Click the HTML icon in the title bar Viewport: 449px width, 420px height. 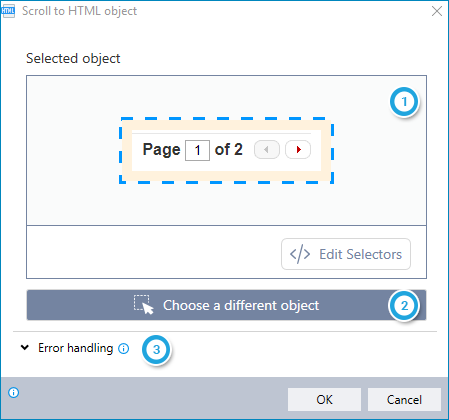[x=8, y=11]
